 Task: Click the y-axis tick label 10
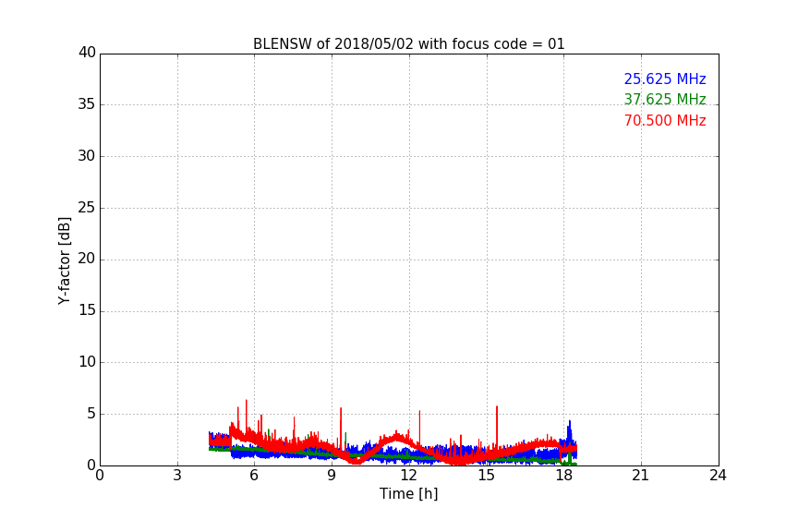click(x=87, y=362)
